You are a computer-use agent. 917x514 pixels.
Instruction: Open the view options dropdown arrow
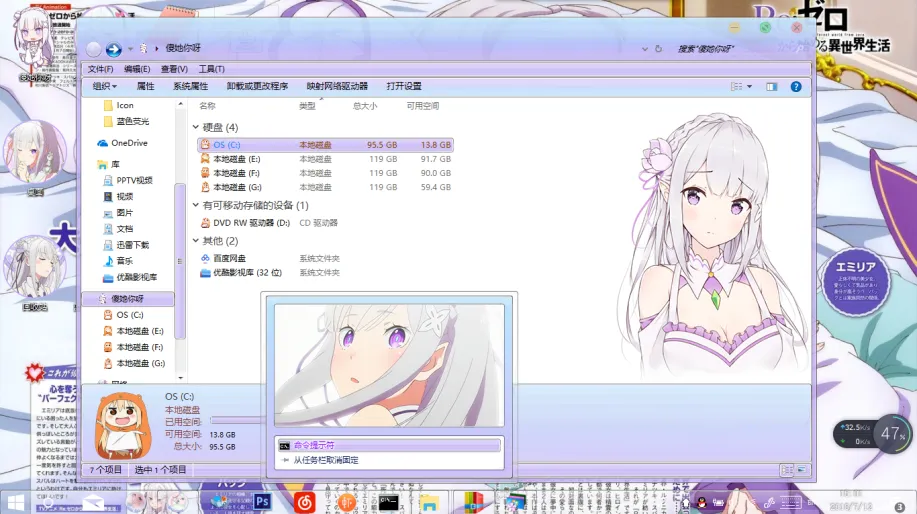click(x=748, y=87)
